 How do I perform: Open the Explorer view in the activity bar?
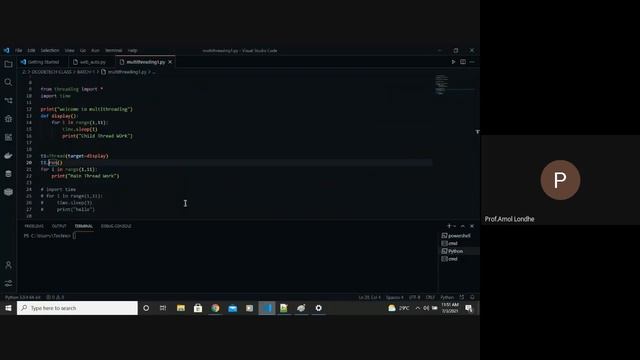pos(8,64)
